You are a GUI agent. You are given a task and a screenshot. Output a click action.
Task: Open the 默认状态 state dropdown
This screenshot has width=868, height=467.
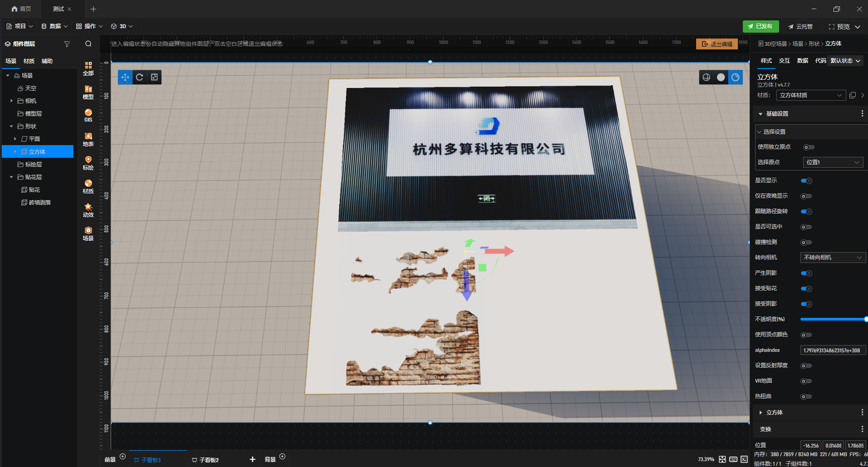click(x=845, y=61)
